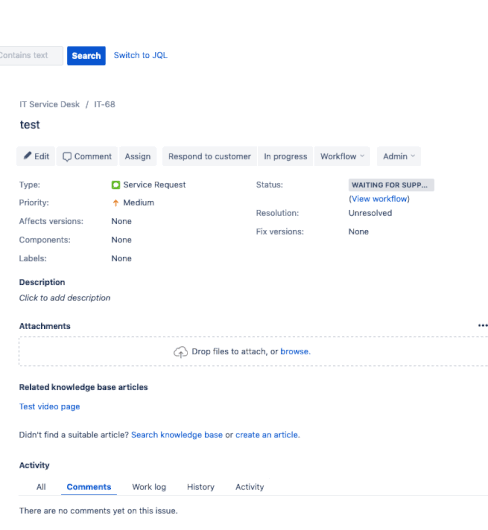The width and height of the screenshot is (488, 530).
Task: Select the All activity tab
Action: pyautogui.click(x=41, y=487)
